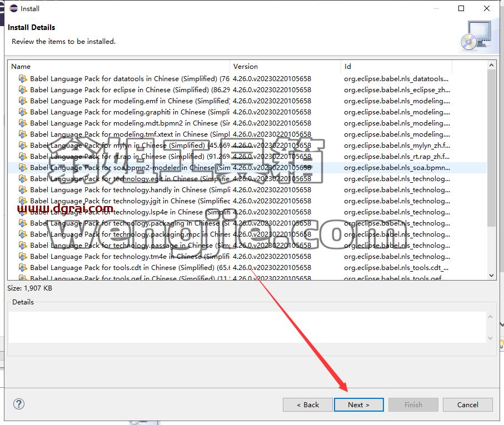Sort list by Id column header
The image size is (504, 425).
click(347, 67)
